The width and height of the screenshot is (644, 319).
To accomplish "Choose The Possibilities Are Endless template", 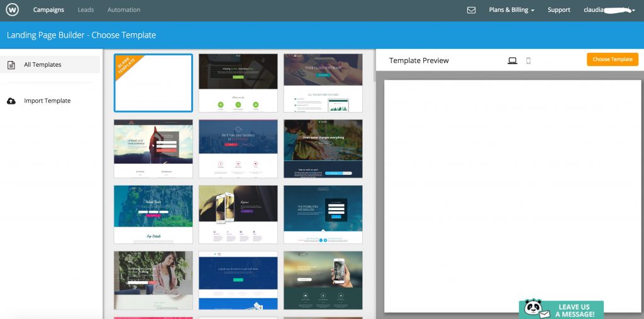I will (323, 214).
